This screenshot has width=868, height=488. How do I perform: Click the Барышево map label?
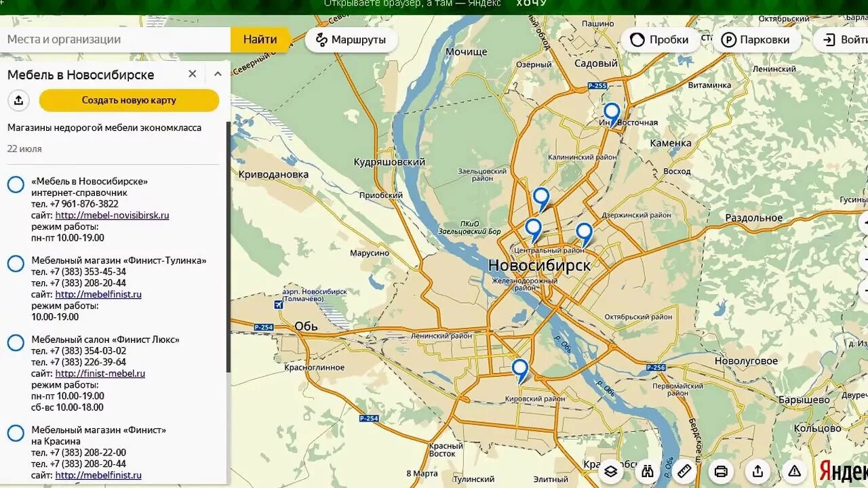[x=804, y=400]
